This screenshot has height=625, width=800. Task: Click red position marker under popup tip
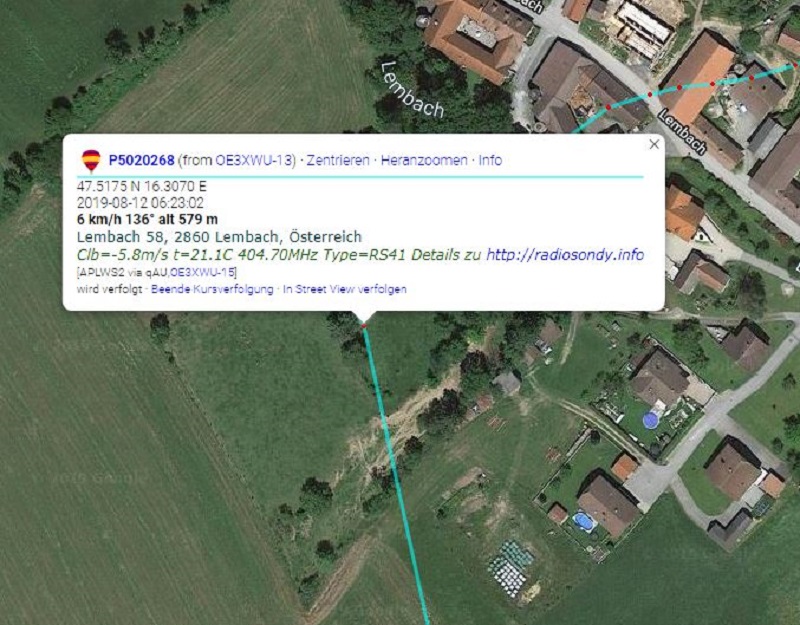(364, 325)
